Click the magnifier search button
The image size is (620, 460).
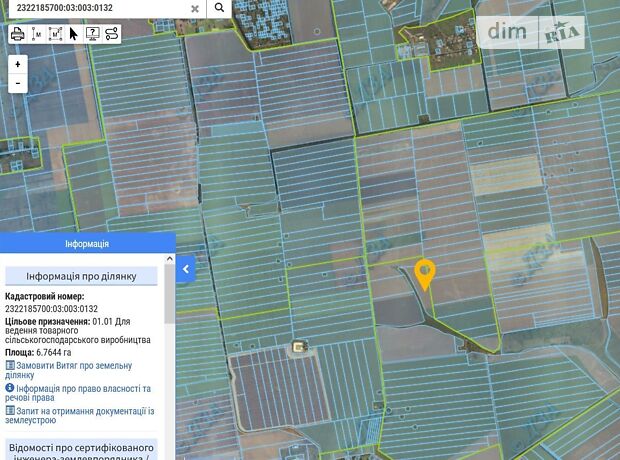click(219, 8)
